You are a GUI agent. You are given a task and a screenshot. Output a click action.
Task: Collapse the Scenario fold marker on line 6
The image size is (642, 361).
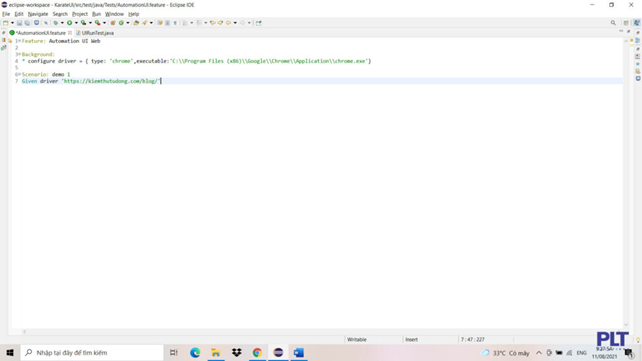(19, 74)
